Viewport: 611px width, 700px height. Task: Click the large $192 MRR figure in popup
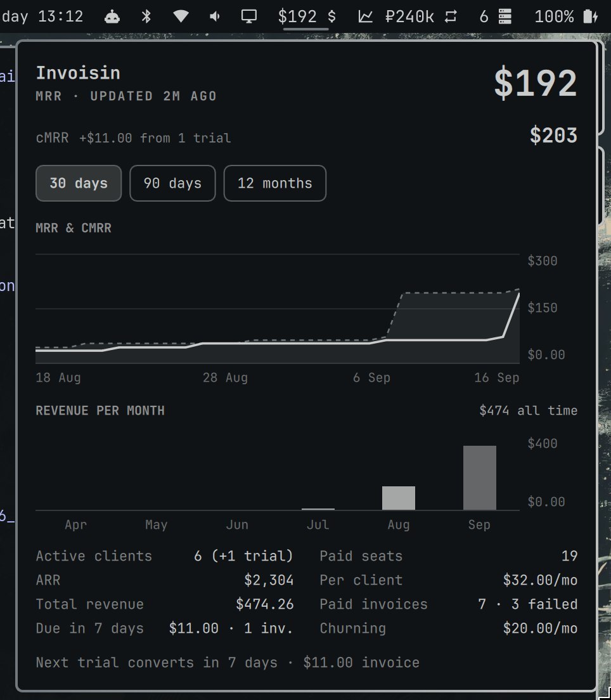click(x=536, y=82)
